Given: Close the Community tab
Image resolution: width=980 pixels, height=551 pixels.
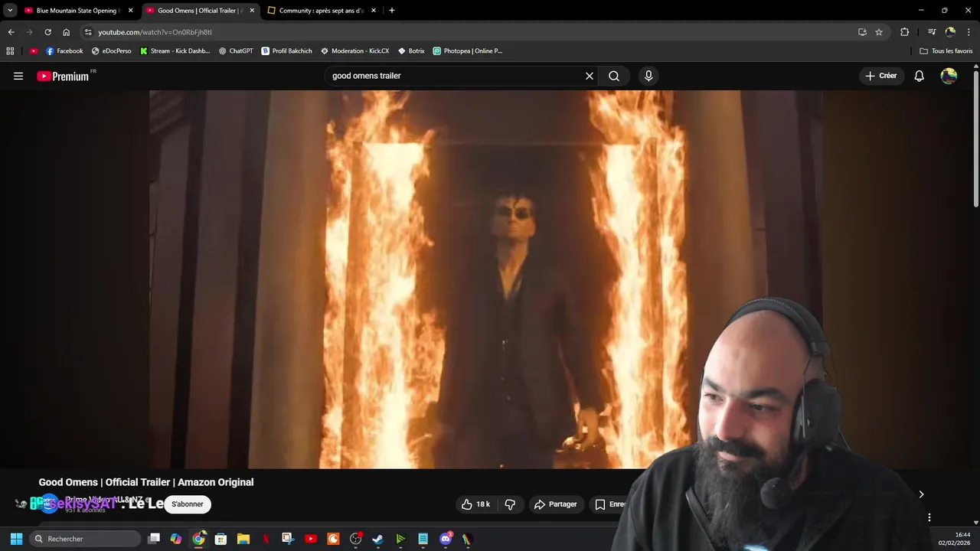Looking at the screenshot, I should 374,11.
